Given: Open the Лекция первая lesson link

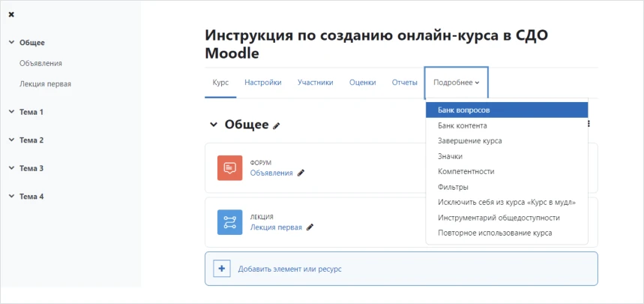Looking at the screenshot, I should point(276,227).
